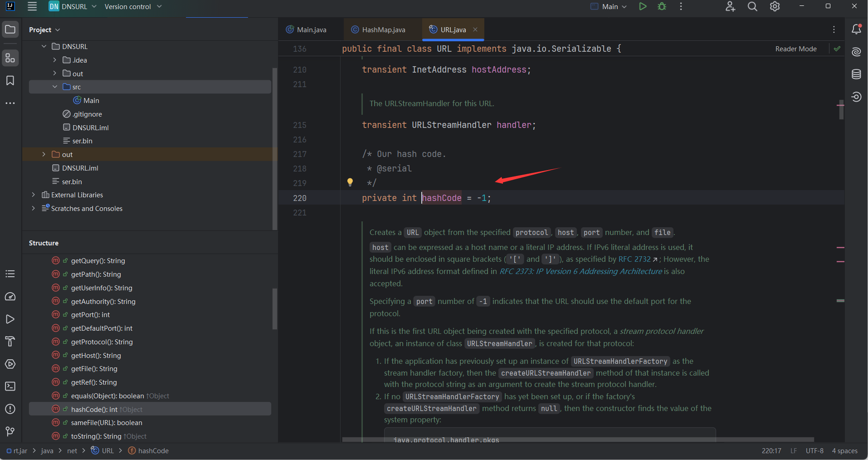Screen dimensions: 868x460
Task: Select rt.jar in the breadcrumb bar
Action: [x=17, y=450]
